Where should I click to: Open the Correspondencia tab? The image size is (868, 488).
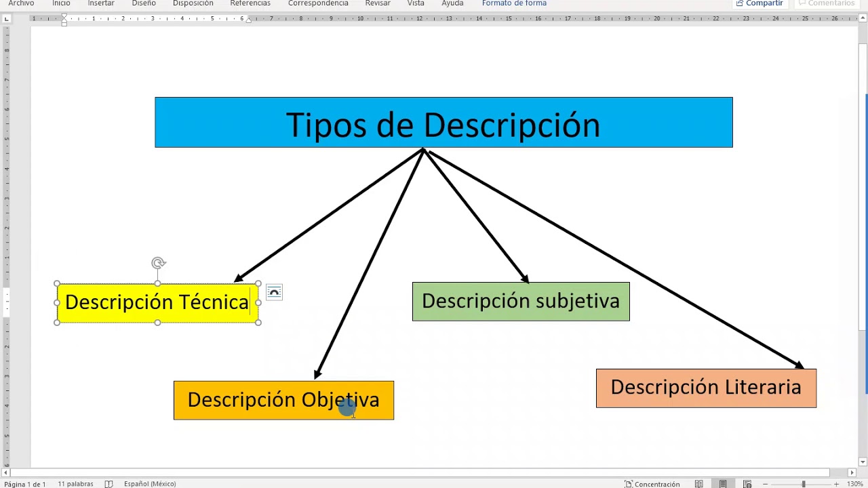[x=318, y=3]
